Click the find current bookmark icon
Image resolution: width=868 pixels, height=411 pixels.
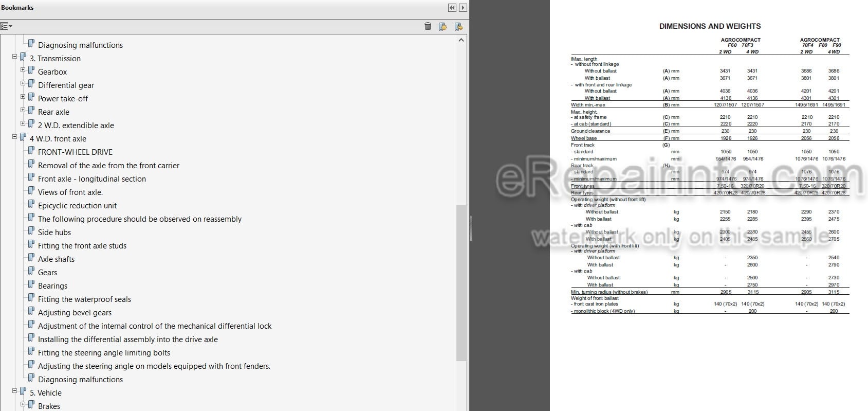458,26
